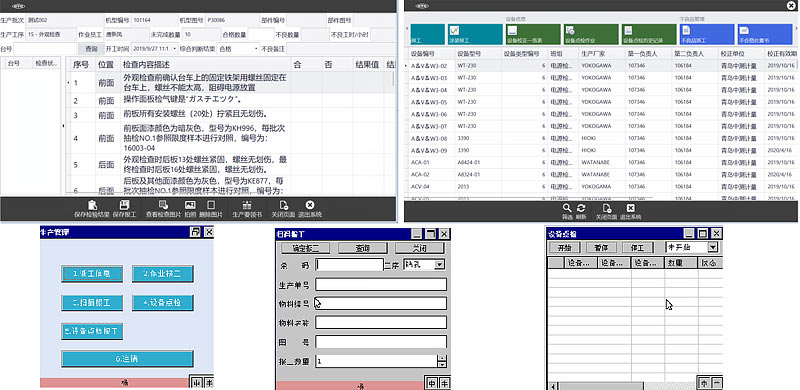Open the 综合判断结果 dropdown showing 合格
This screenshot has width=800, height=390.
click(238, 49)
